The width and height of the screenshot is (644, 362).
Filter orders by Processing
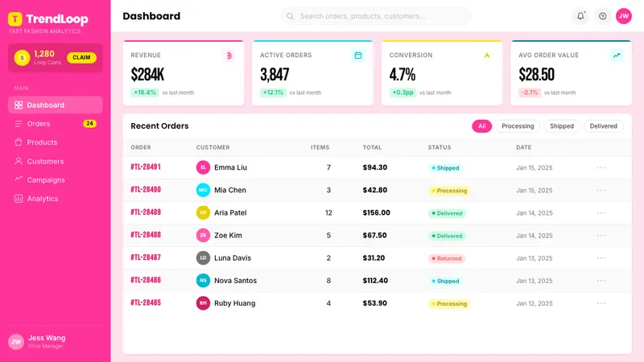518,126
